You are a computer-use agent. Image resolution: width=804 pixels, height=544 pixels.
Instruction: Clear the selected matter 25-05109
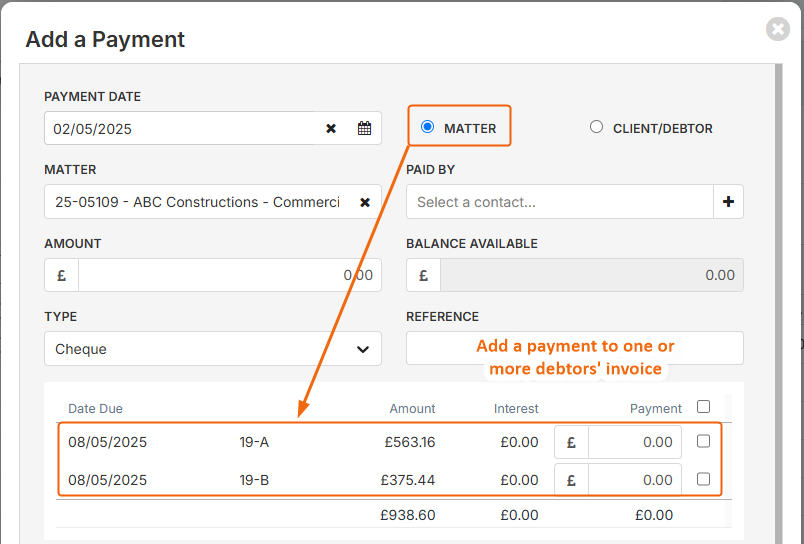365,203
